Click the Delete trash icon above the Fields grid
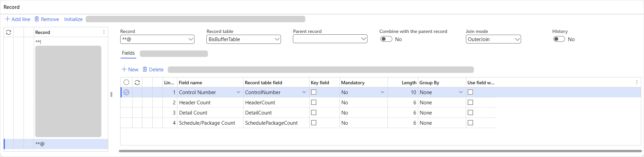Viewport: 644px width, 157px height. click(x=145, y=69)
